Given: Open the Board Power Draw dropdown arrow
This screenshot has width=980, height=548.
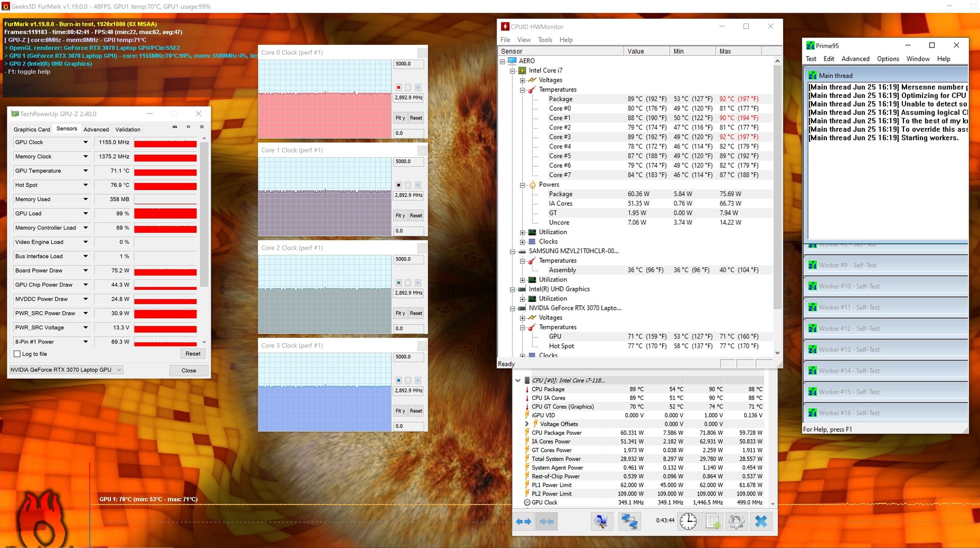Looking at the screenshot, I should (85, 271).
